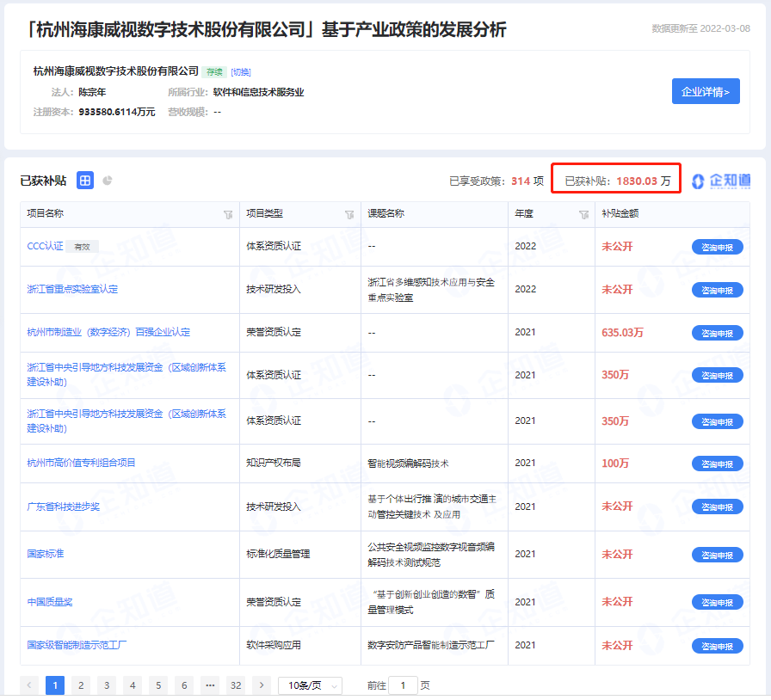Click 数据更新至 2022-03-08 date text

pyautogui.click(x=700, y=28)
